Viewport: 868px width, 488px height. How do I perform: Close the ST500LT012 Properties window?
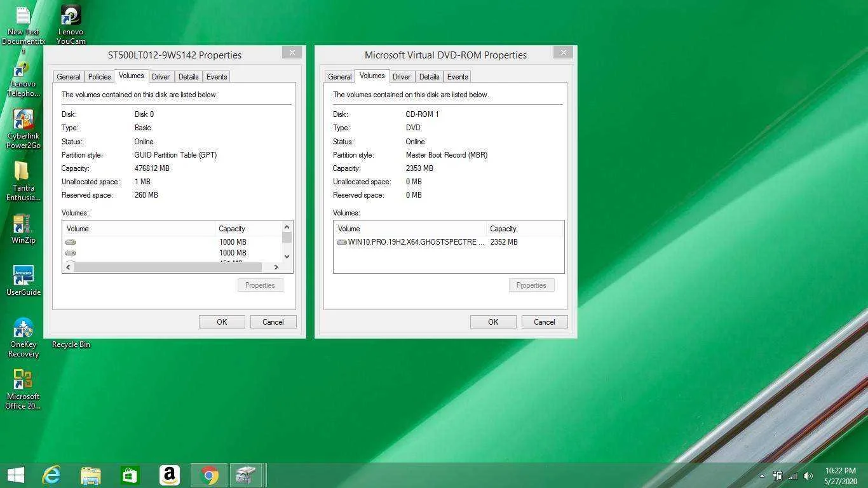(x=292, y=53)
